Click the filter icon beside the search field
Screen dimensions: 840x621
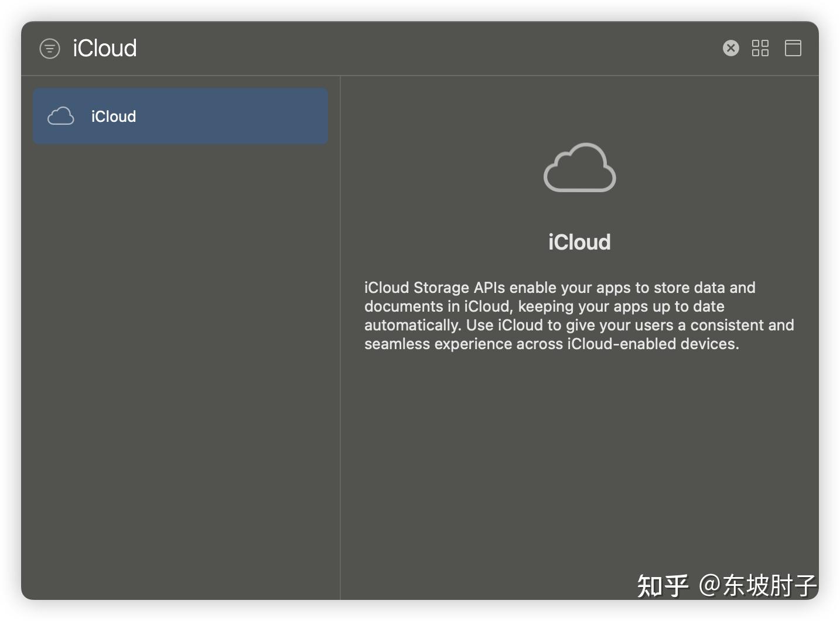click(x=50, y=48)
